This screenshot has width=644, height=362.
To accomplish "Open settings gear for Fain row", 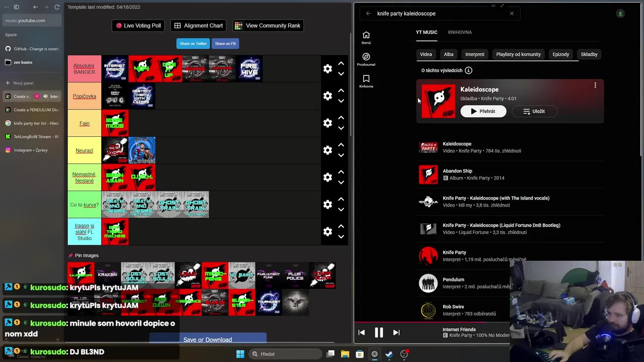I will pyautogui.click(x=328, y=123).
